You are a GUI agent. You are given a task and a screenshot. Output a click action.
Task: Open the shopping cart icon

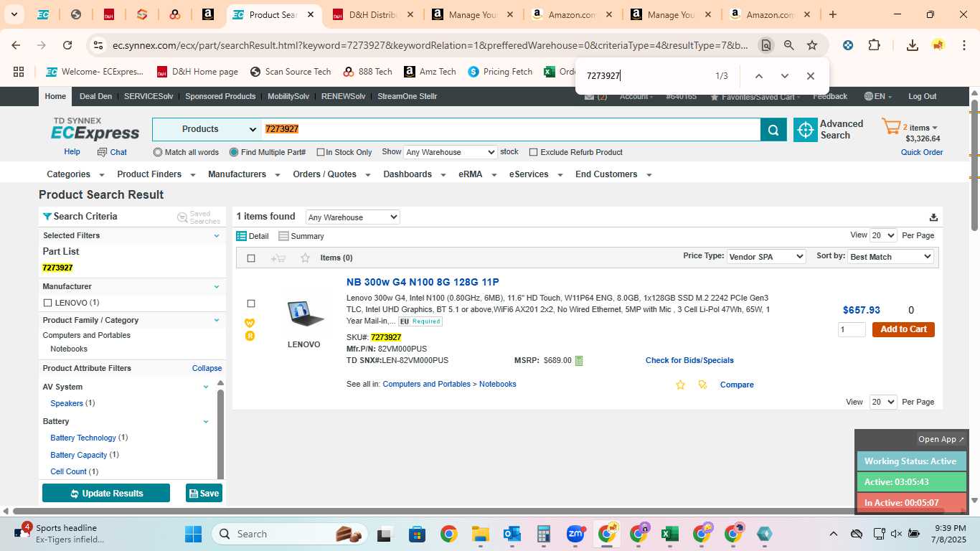[891, 128]
